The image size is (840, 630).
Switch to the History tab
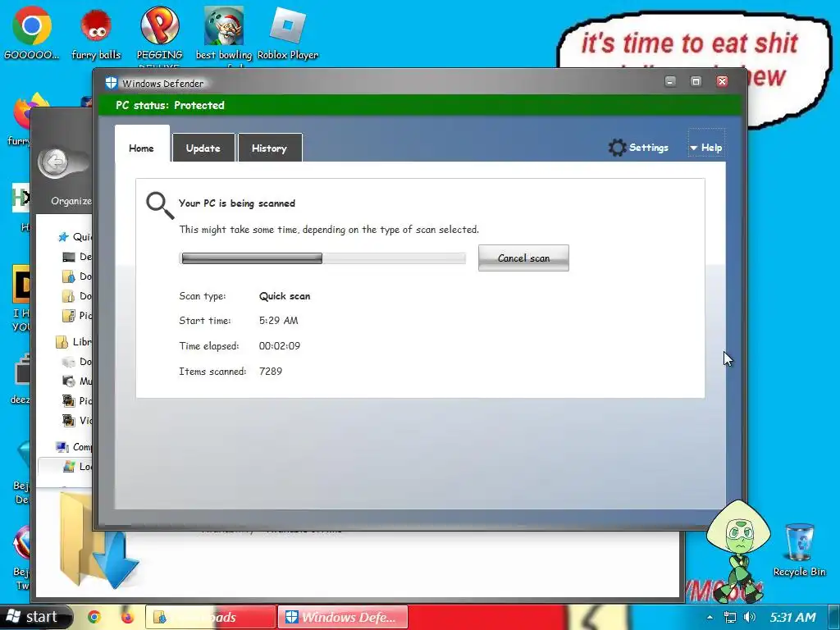pyautogui.click(x=269, y=148)
